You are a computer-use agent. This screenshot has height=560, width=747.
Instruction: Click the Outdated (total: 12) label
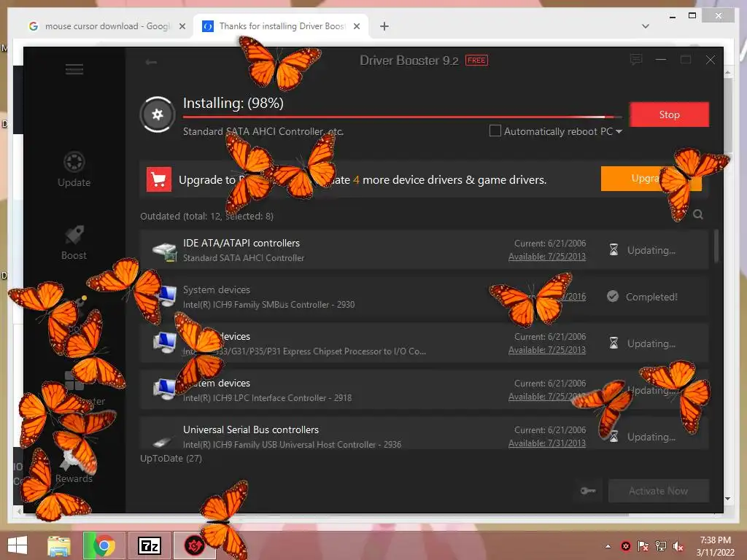click(206, 216)
